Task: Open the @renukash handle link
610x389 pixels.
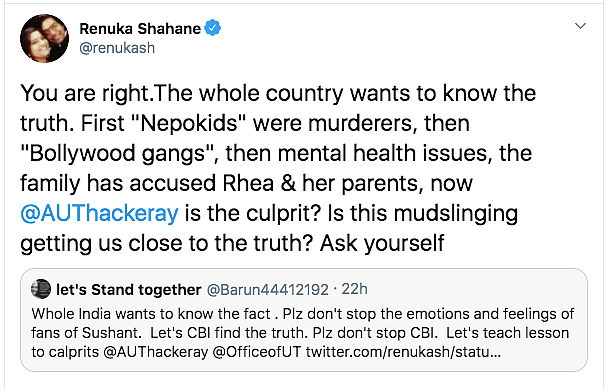Action: (x=117, y=48)
